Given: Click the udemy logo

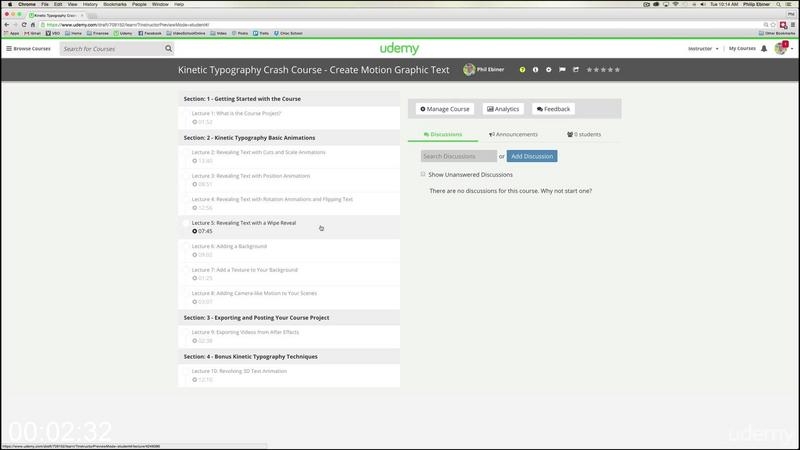Looking at the screenshot, I should (x=399, y=48).
